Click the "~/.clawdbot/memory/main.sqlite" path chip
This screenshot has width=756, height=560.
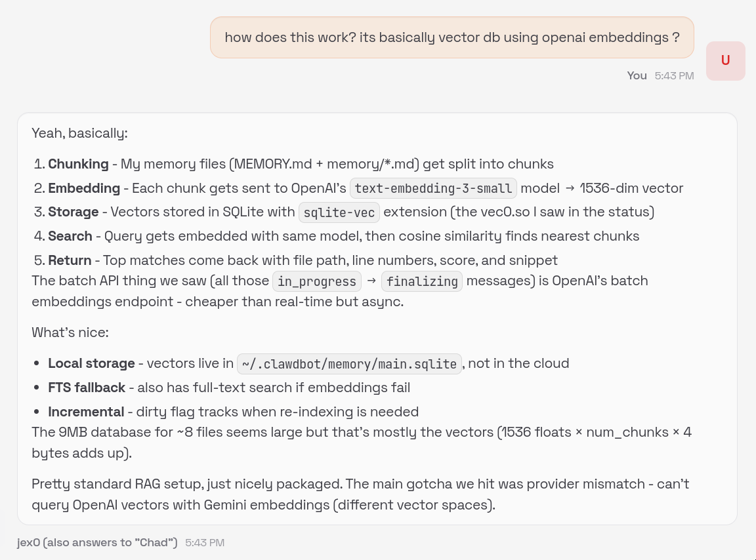pos(349,363)
